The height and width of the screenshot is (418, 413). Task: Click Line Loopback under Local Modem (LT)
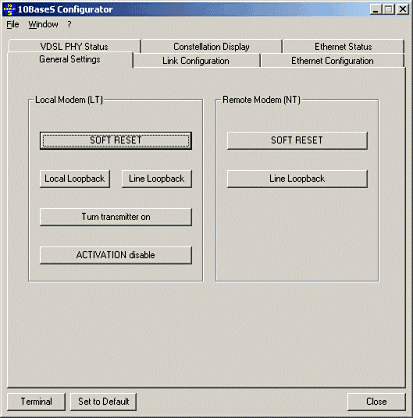[157, 179]
